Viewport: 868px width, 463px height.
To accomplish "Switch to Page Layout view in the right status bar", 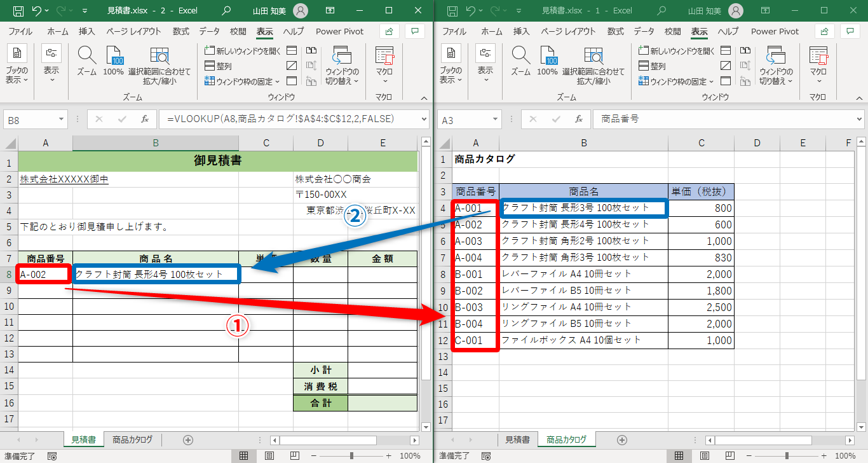I will point(704,456).
